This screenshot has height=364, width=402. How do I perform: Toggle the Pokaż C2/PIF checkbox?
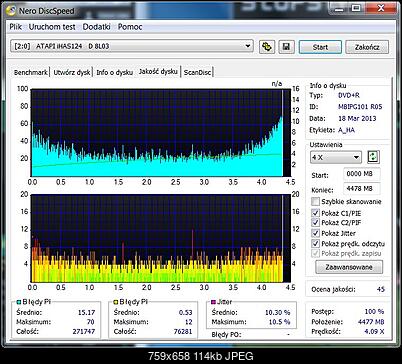(315, 222)
